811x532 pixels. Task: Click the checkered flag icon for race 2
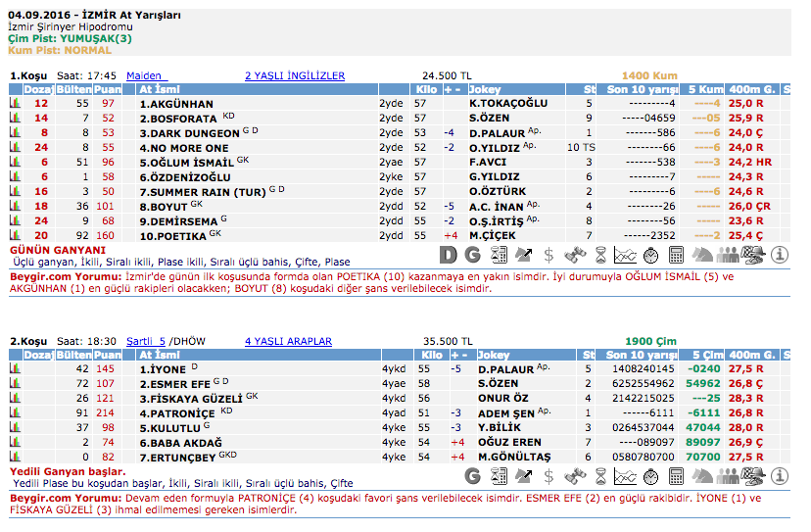coord(753,475)
